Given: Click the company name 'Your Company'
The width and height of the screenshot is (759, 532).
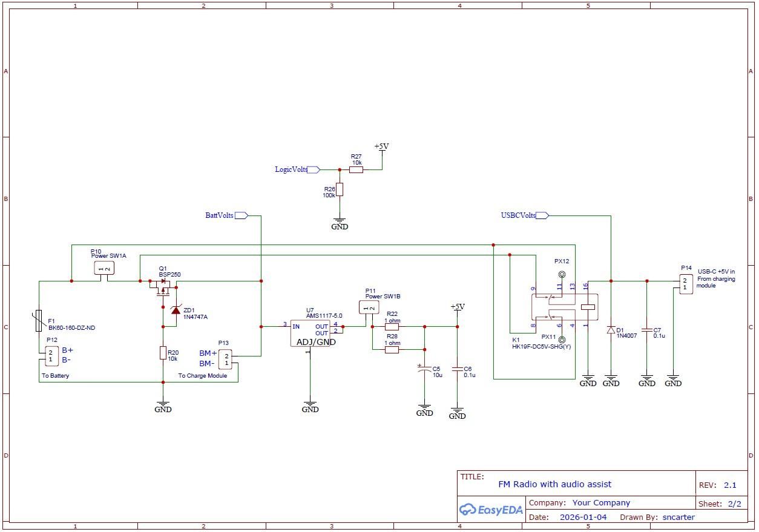Looking at the screenshot, I should click(601, 503).
